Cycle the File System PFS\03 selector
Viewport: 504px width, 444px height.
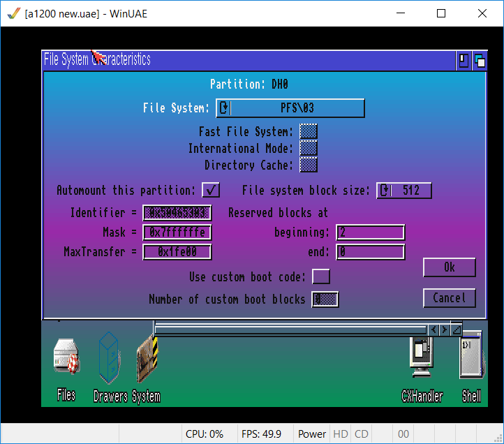click(290, 108)
